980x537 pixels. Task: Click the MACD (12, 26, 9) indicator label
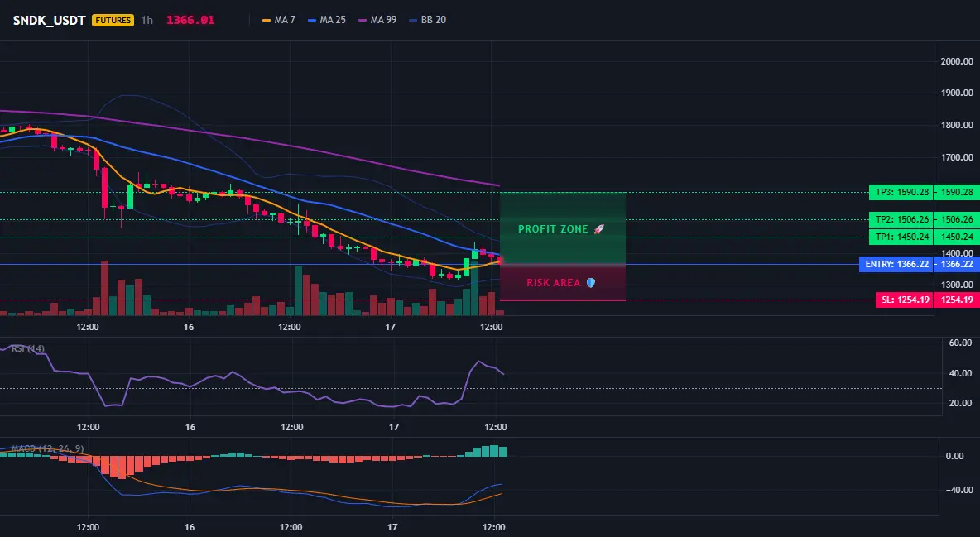tap(47, 448)
